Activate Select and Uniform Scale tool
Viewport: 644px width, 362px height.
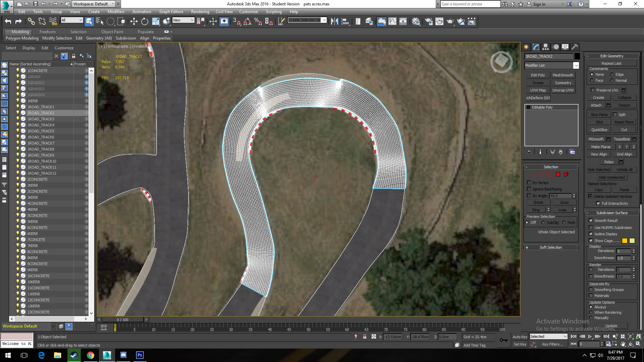(x=156, y=22)
